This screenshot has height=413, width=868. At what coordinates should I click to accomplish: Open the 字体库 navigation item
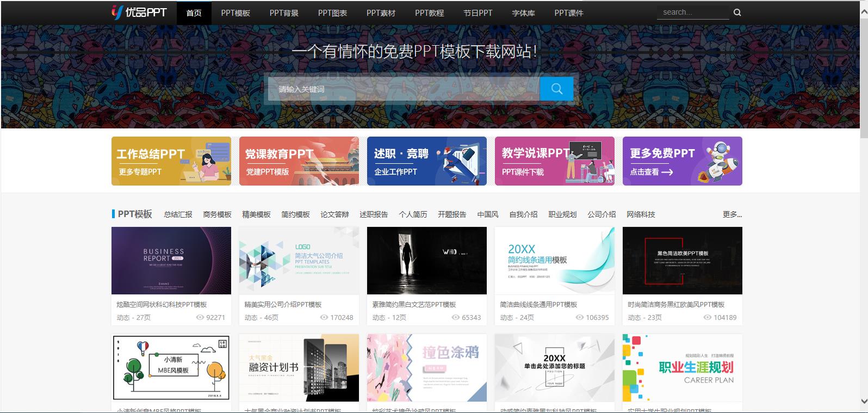click(523, 13)
